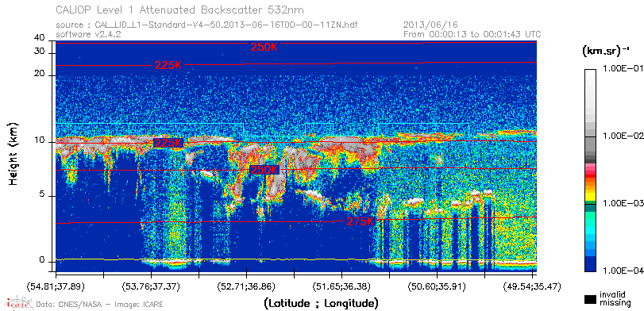Click the '225K' contour label at 10 km height
Viewport: 644px width, 311px height.
click(x=168, y=143)
